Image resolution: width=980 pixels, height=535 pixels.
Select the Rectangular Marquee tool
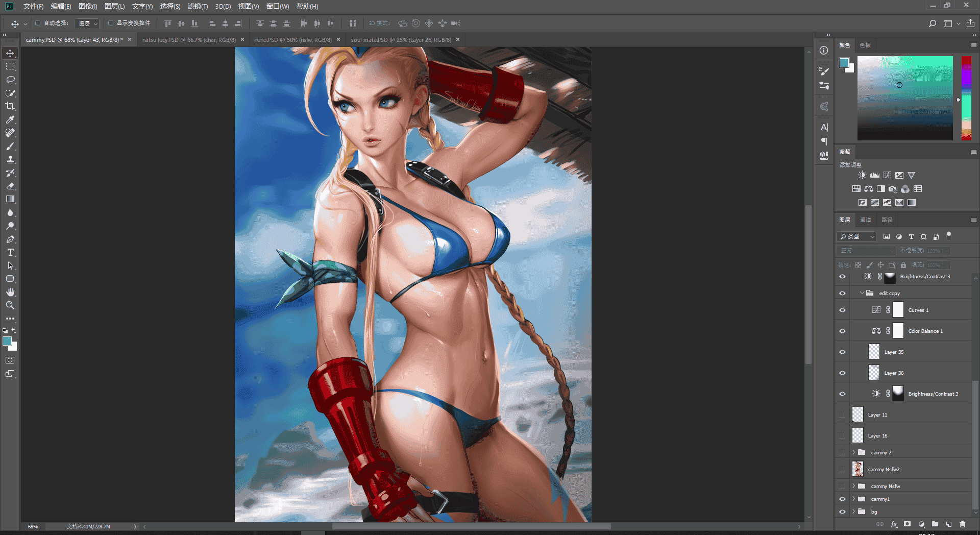point(10,66)
